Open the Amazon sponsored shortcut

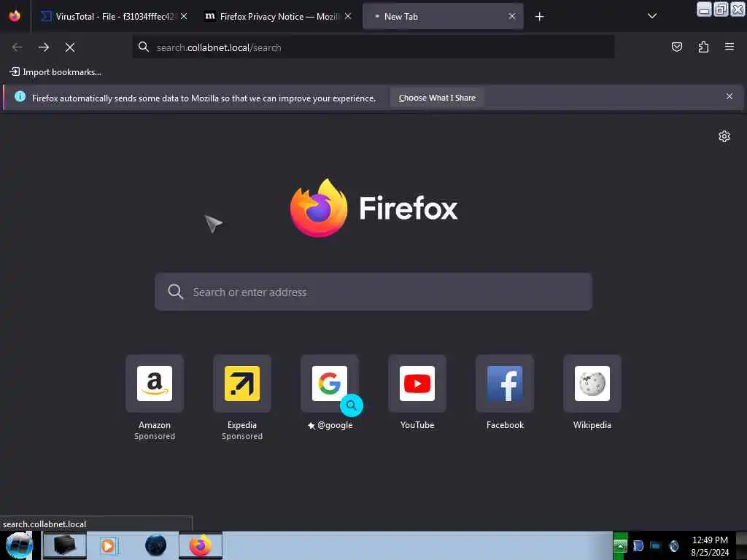(x=155, y=384)
